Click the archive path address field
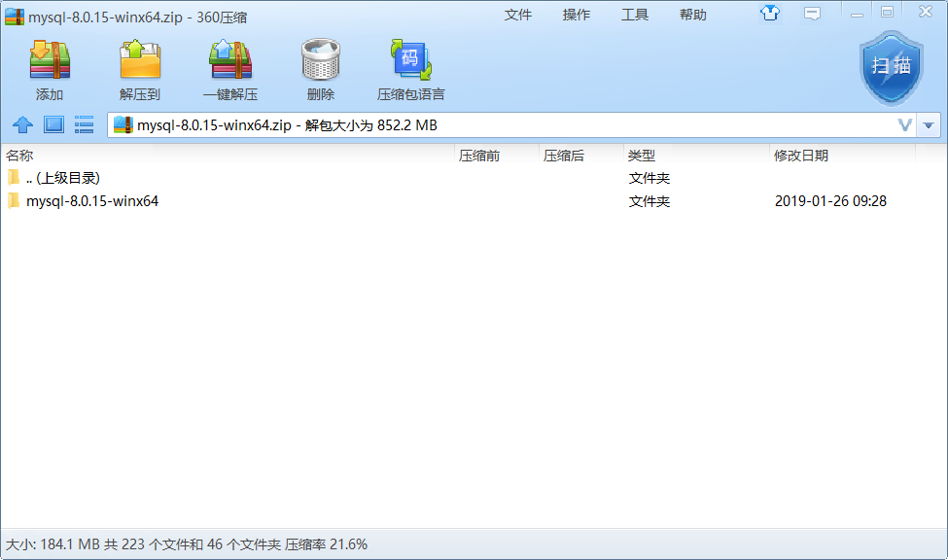This screenshot has width=948, height=560. coord(511,125)
